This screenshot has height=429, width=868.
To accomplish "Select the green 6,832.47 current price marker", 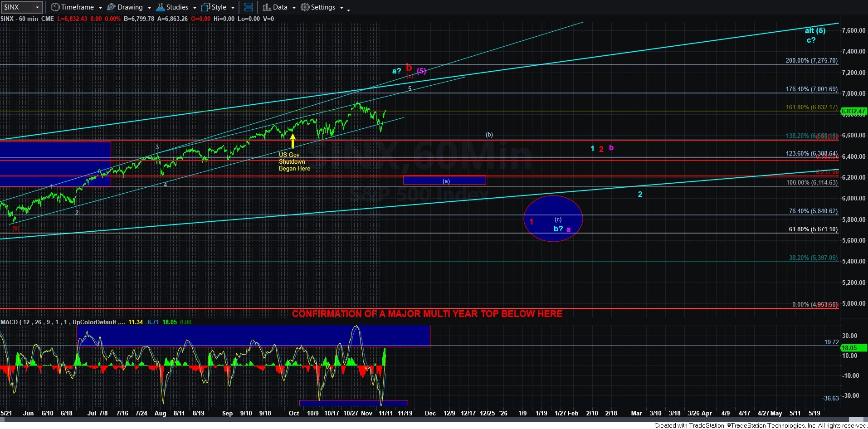I will click(x=853, y=111).
